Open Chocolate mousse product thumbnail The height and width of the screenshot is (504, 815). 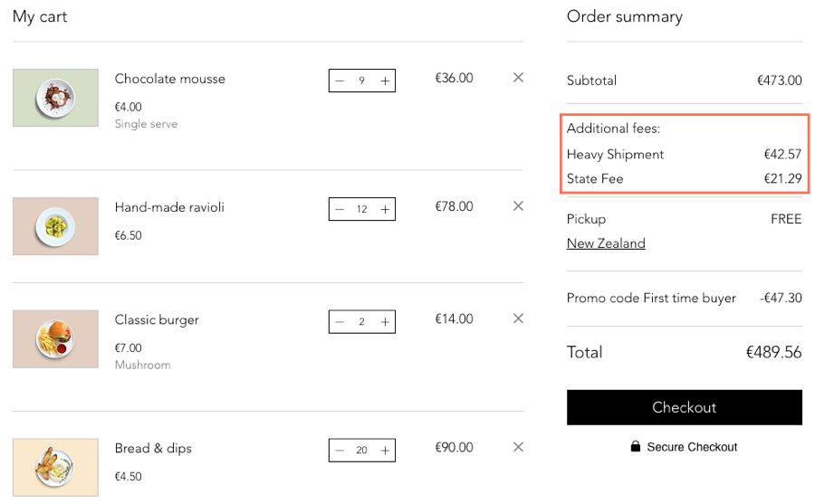55,98
